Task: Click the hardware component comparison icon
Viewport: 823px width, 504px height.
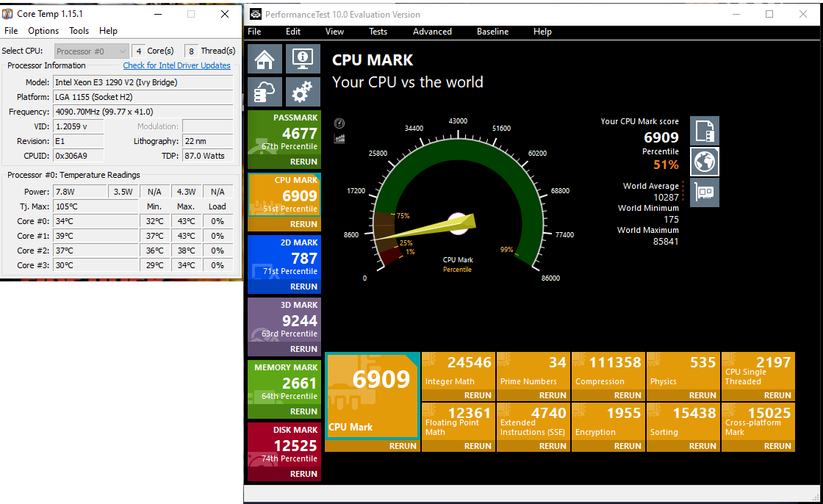Action: pos(705,192)
